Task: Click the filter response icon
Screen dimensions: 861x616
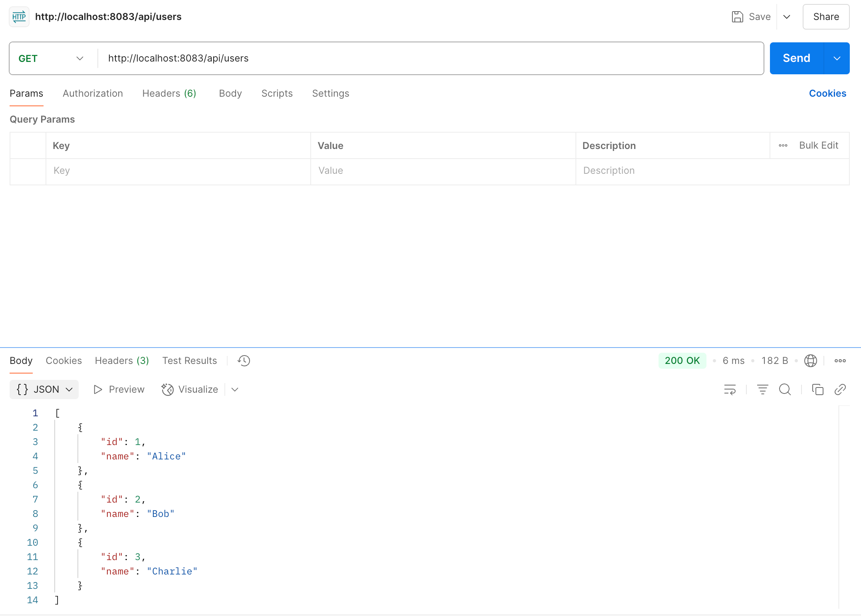Action: (762, 389)
